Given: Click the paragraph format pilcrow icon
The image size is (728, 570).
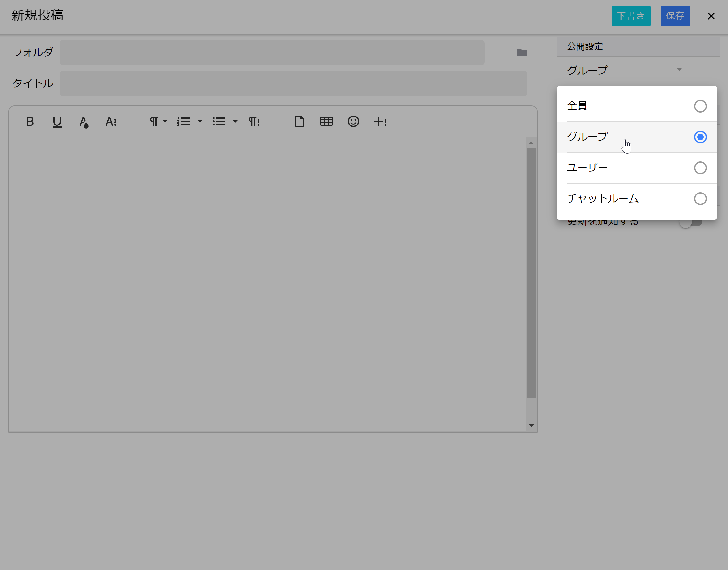Looking at the screenshot, I should [x=154, y=121].
